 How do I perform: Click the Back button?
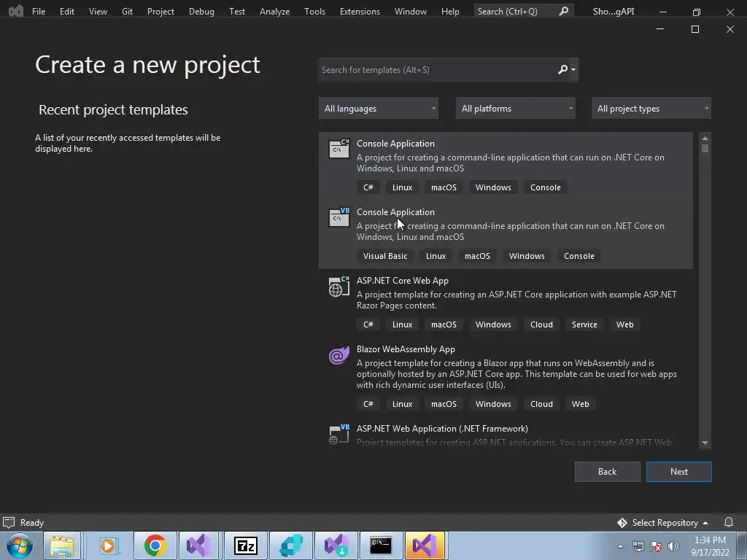607,472
